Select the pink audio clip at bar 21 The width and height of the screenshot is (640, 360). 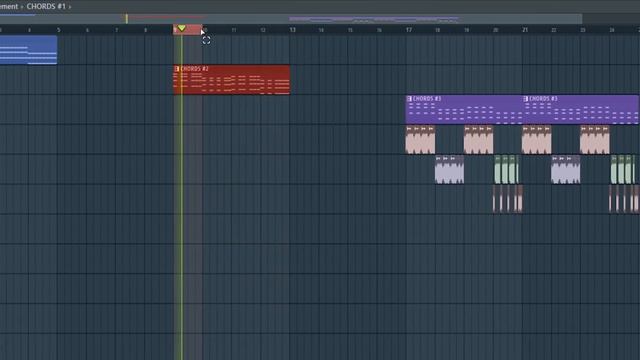[537, 140]
